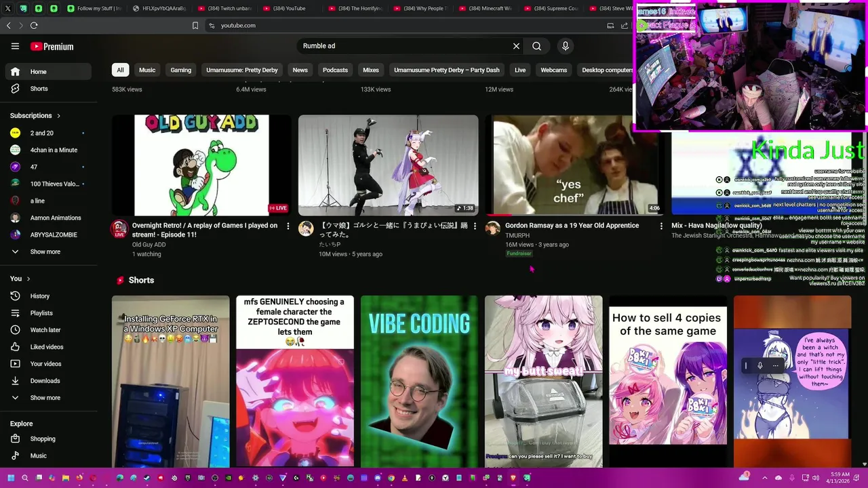Screen dimensions: 868x488
Task: Open the Installing GeForce RTX short
Action: point(170,382)
